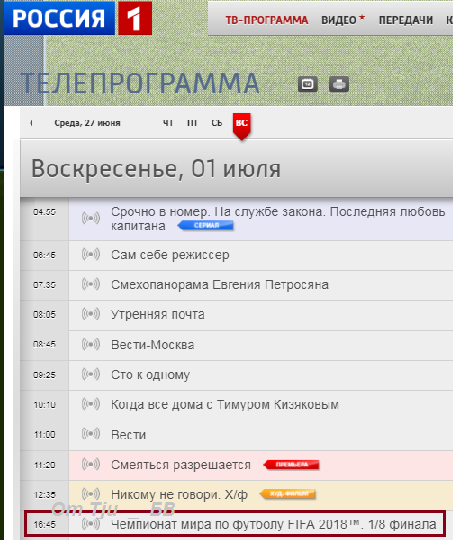Screen dimensions: 453x543
Task: Select the ЧТ day tab
Action: point(168,123)
